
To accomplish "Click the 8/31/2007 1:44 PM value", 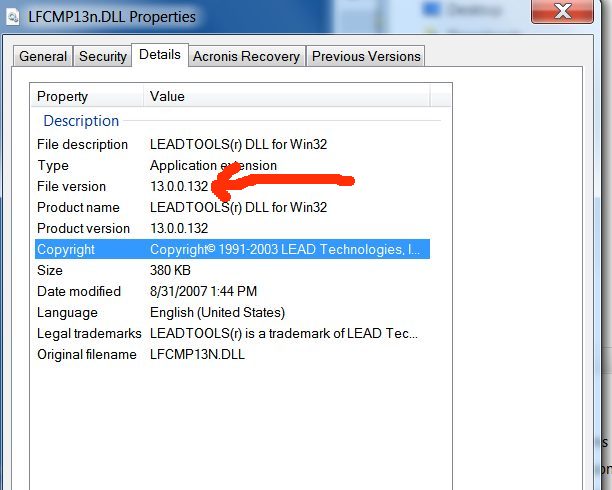I will 203,291.
